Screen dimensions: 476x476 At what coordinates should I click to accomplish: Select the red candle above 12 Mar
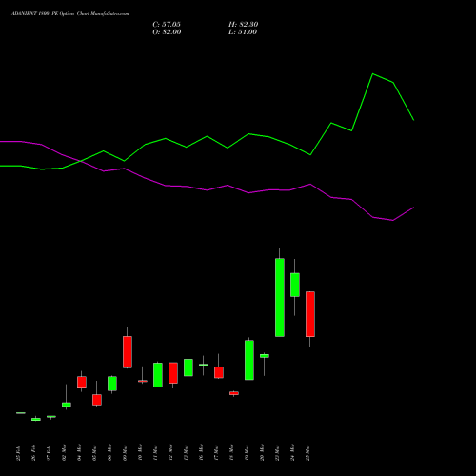[x=173, y=373]
